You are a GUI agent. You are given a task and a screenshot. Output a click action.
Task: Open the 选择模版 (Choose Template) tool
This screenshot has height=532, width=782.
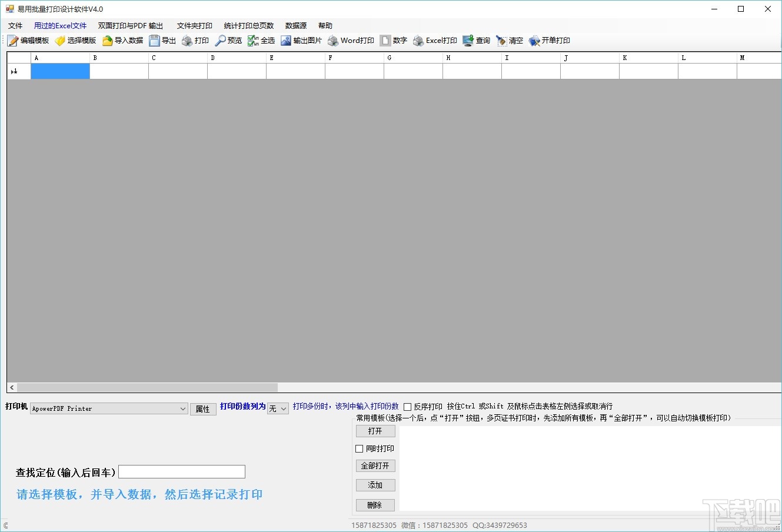point(76,41)
